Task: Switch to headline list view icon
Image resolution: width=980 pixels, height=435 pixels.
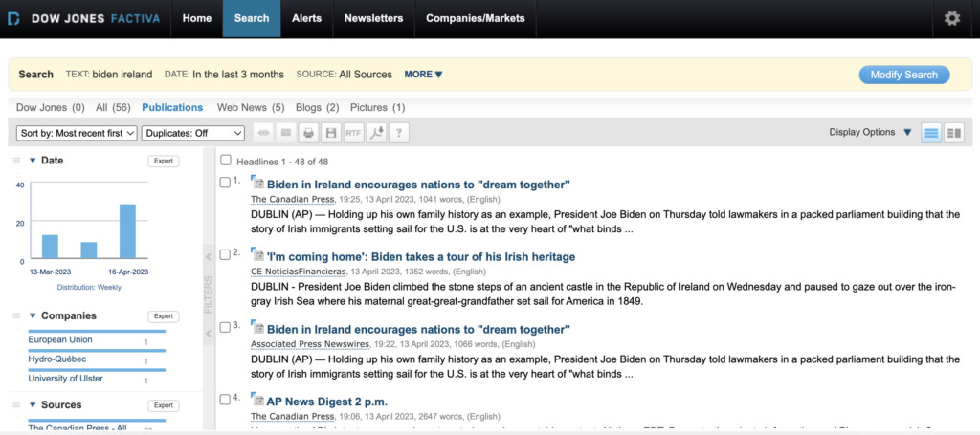Action: [x=930, y=133]
